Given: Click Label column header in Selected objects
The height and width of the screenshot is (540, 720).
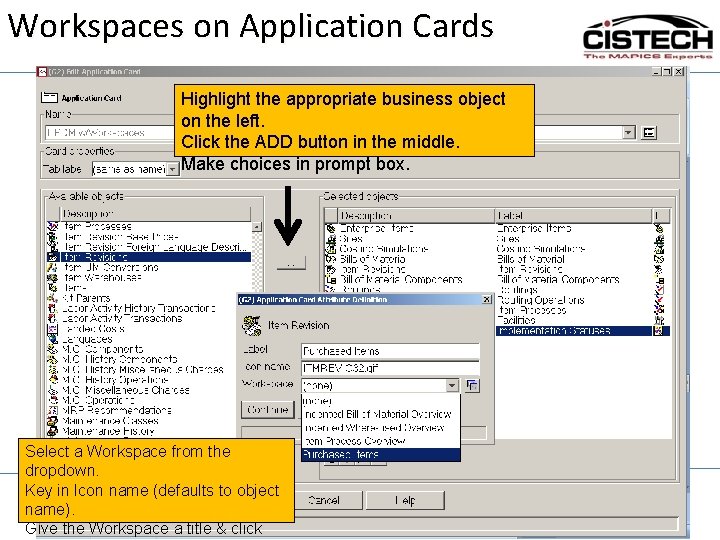Looking at the screenshot, I should click(573, 215).
